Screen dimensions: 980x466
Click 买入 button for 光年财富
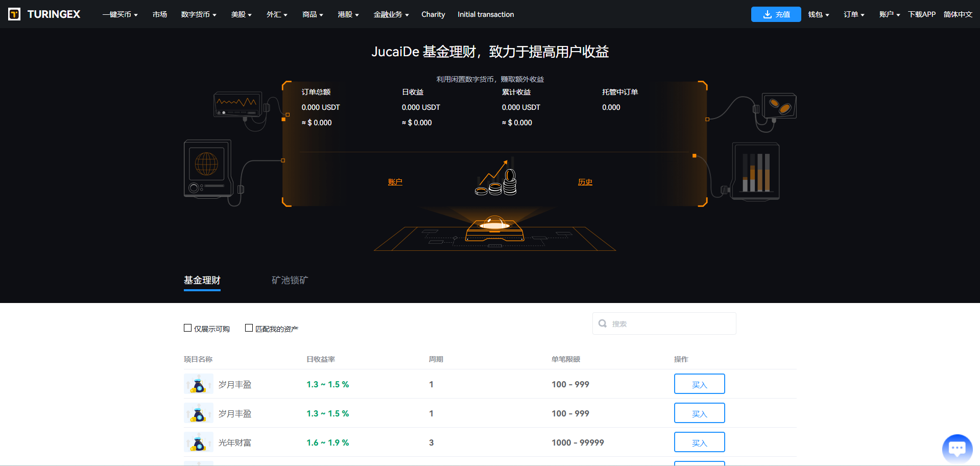[x=699, y=442]
